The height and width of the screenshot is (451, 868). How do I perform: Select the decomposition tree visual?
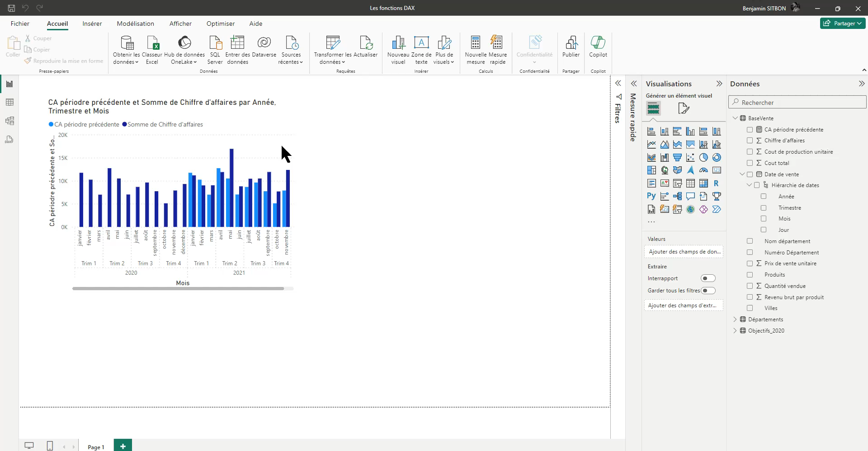click(x=677, y=196)
